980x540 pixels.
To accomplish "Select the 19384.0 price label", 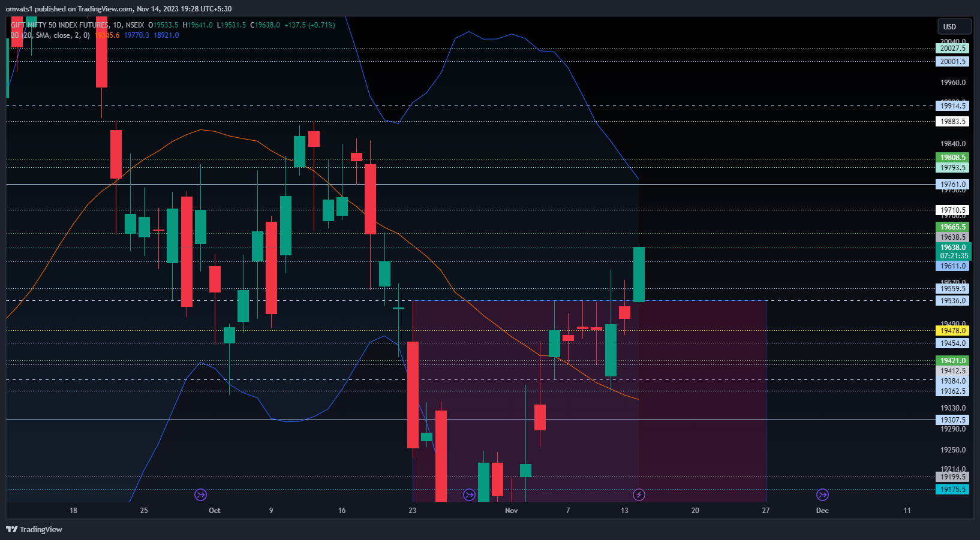I will (952, 381).
